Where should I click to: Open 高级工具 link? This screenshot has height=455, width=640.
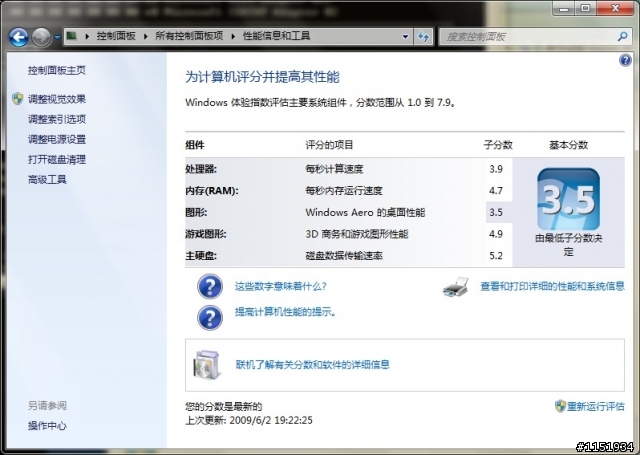[47, 179]
